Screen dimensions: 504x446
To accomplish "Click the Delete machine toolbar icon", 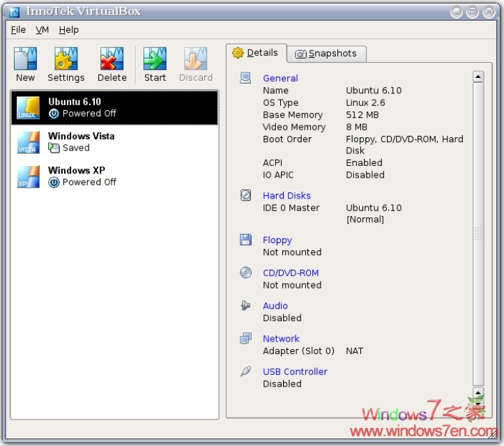I will point(112,59).
